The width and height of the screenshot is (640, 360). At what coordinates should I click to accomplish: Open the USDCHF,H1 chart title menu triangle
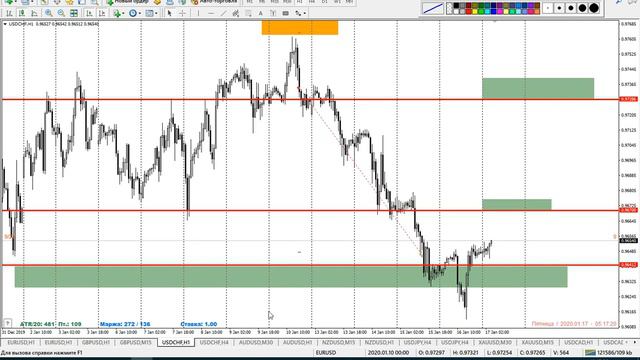click(x=5, y=24)
